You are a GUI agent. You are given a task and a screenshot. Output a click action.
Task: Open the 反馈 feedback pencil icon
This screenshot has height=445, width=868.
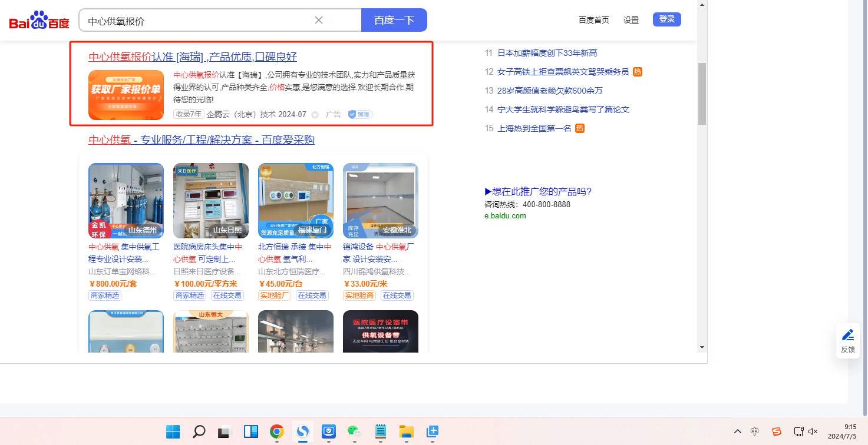(847, 341)
